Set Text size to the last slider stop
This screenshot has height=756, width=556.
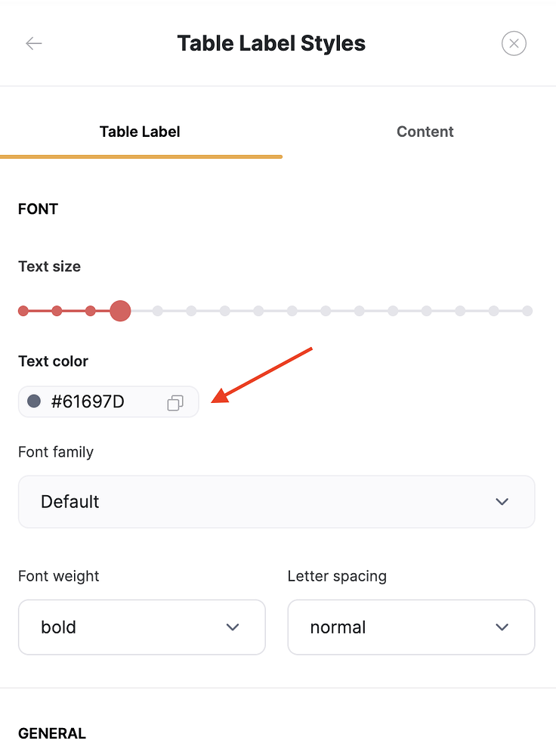click(x=527, y=311)
